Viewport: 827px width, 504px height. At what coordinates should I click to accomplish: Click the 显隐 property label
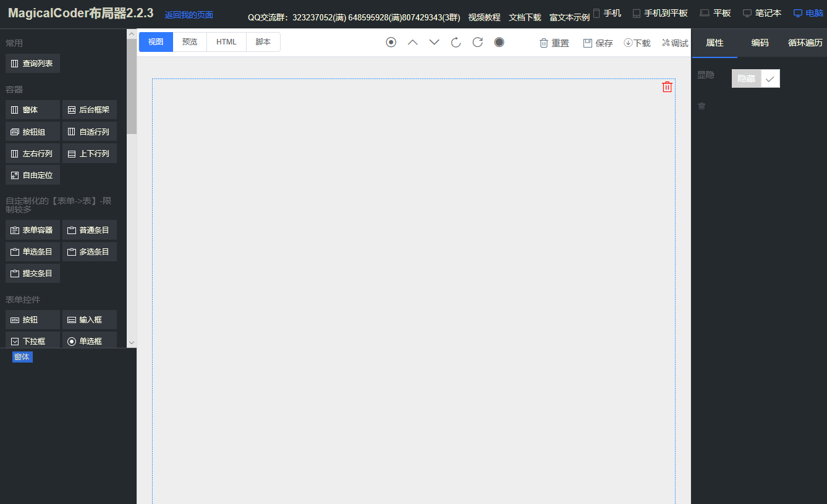point(706,75)
